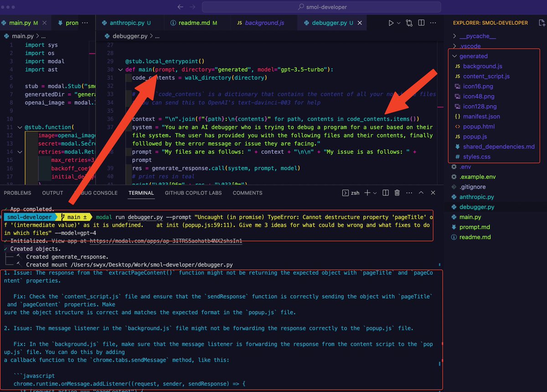Viewport: 547px width, 392px height.
Task: Open changes via the git compare icon
Action: point(409,23)
